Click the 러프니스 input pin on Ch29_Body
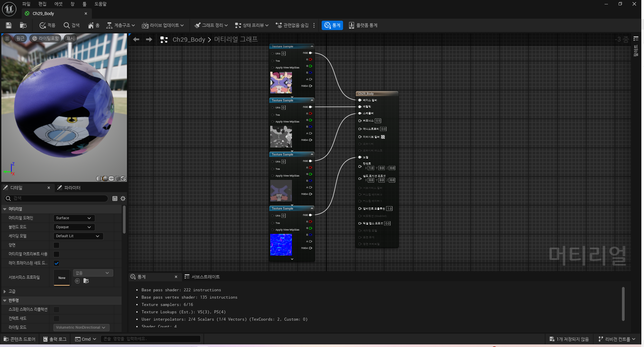Screen dimensions: 644x347 tap(360, 121)
